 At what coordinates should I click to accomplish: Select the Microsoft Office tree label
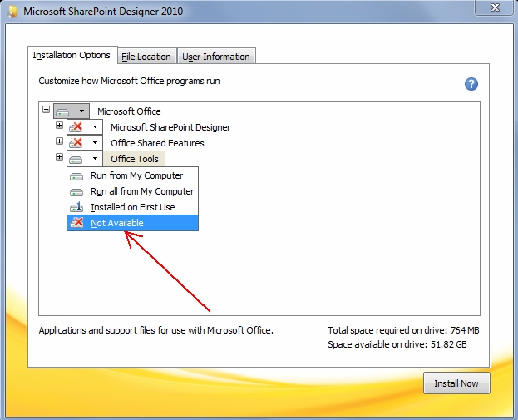coord(129,111)
